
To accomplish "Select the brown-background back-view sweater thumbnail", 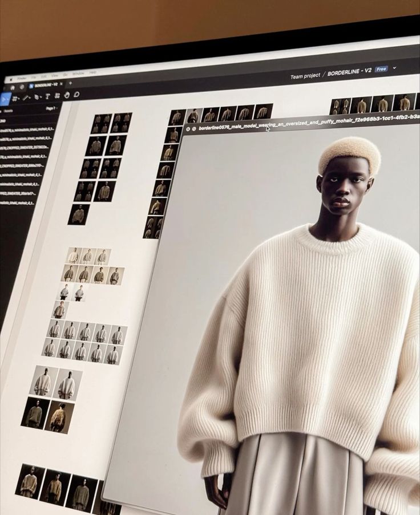I will pyautogui.click(x=59, y=417).
